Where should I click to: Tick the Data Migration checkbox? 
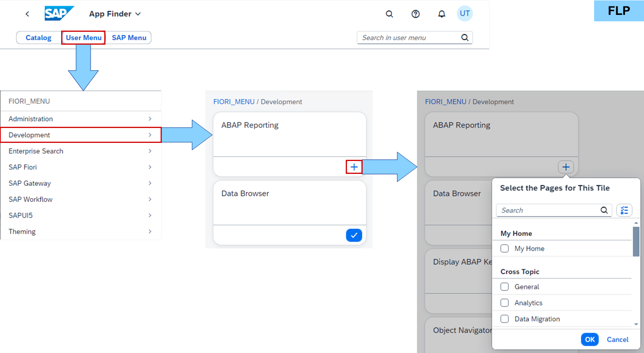pos(504,319)
